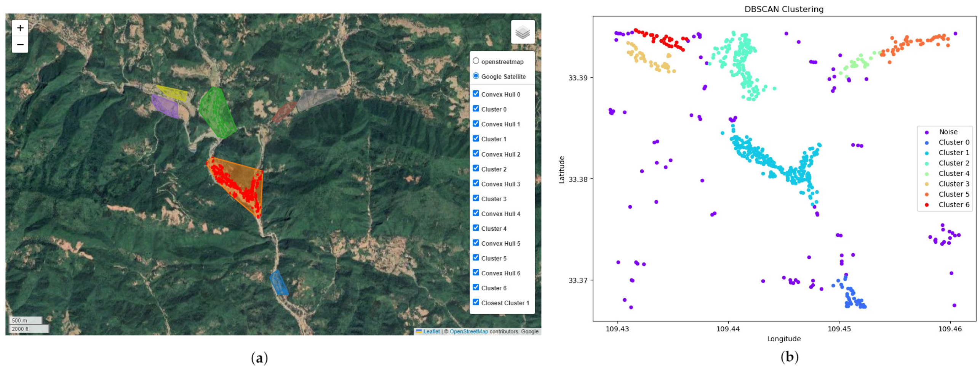This screenshot has width=980, height=368.
Task: Click the Noise legend color marker
Action: tap(926, 132)
